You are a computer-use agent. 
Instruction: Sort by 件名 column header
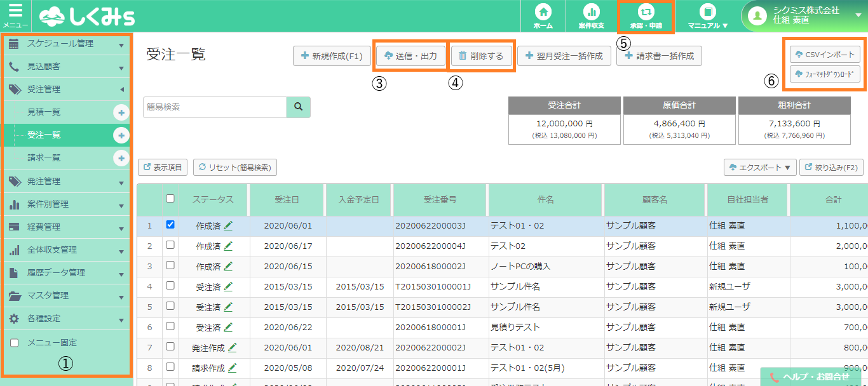[545, 199]
